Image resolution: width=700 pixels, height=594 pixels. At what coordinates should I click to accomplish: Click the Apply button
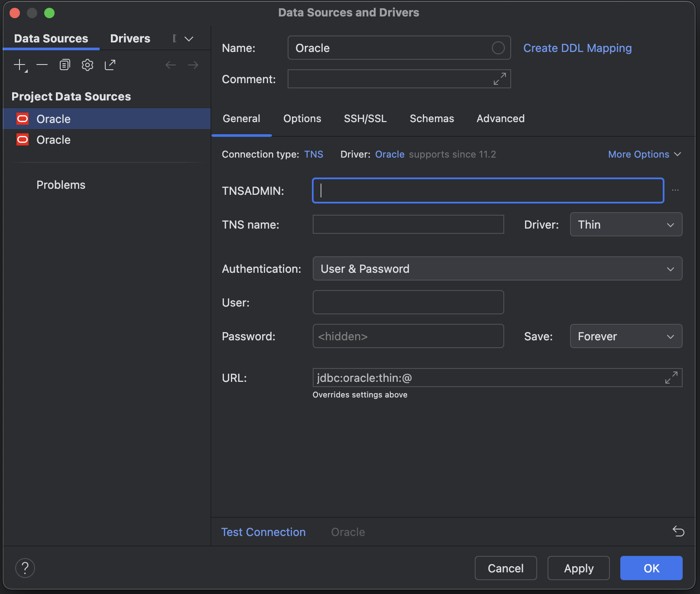click(578, 568)
